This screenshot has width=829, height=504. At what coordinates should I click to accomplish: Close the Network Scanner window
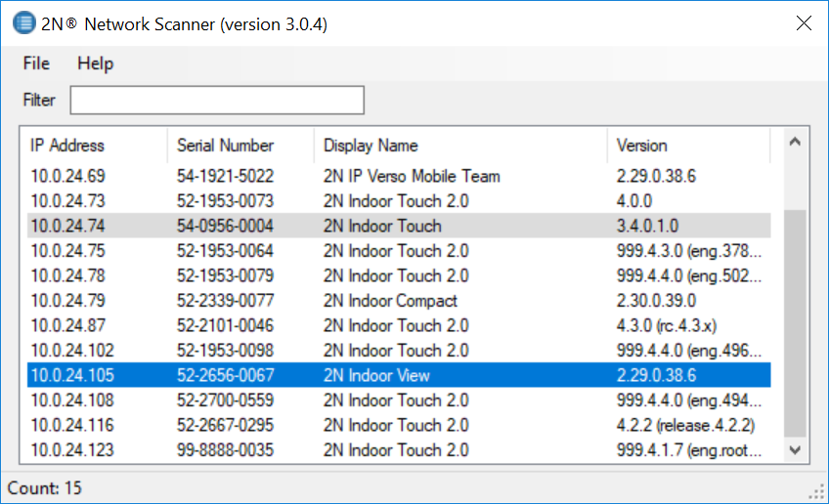804,23
